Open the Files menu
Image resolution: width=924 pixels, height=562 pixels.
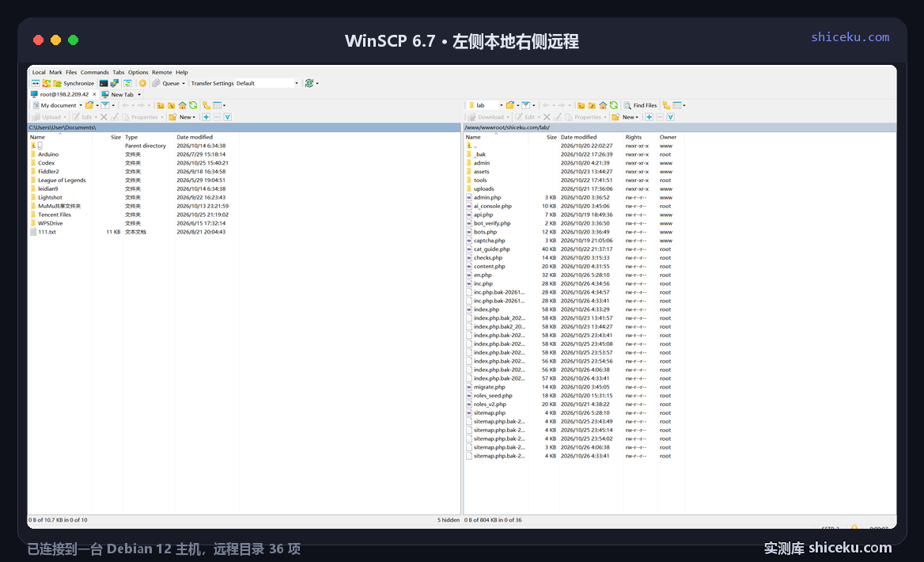[71, 72]
